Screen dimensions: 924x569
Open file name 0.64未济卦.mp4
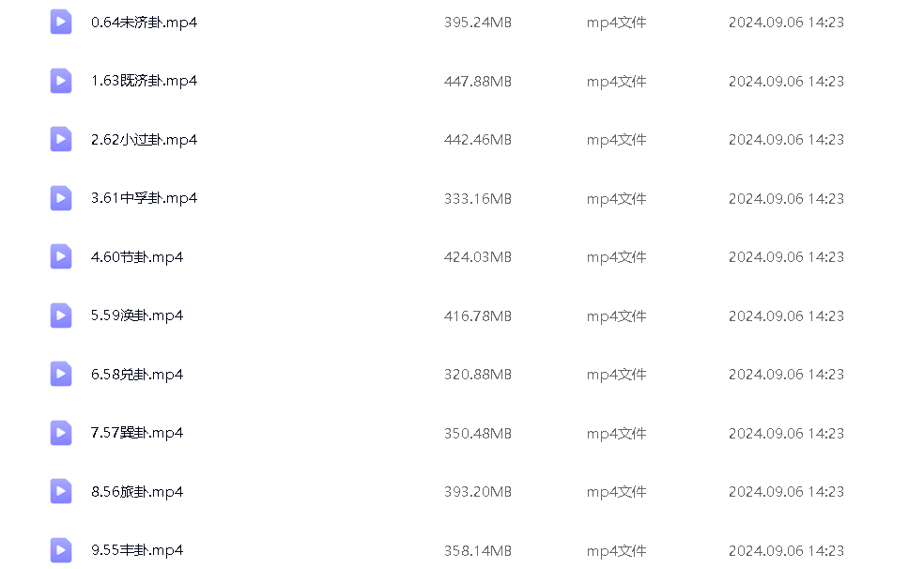(144, 23)
